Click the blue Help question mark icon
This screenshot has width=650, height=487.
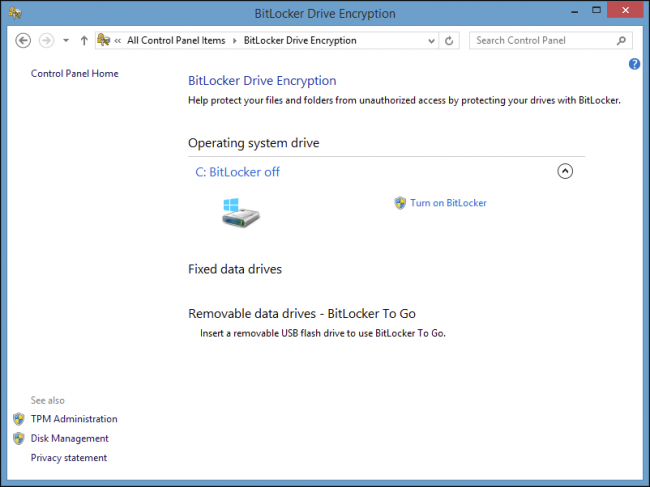pos(634,64)
